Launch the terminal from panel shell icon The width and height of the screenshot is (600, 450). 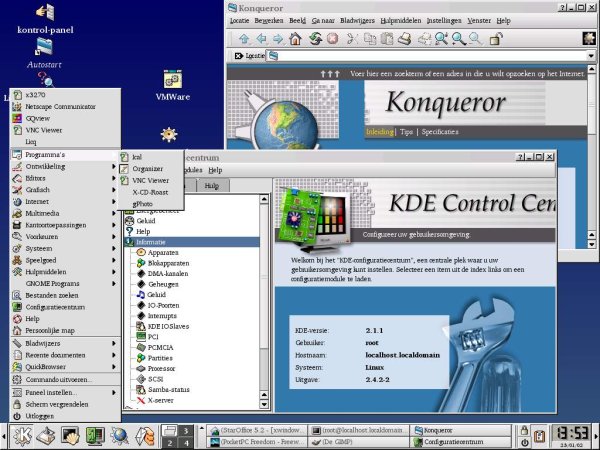tap(70, 435)
